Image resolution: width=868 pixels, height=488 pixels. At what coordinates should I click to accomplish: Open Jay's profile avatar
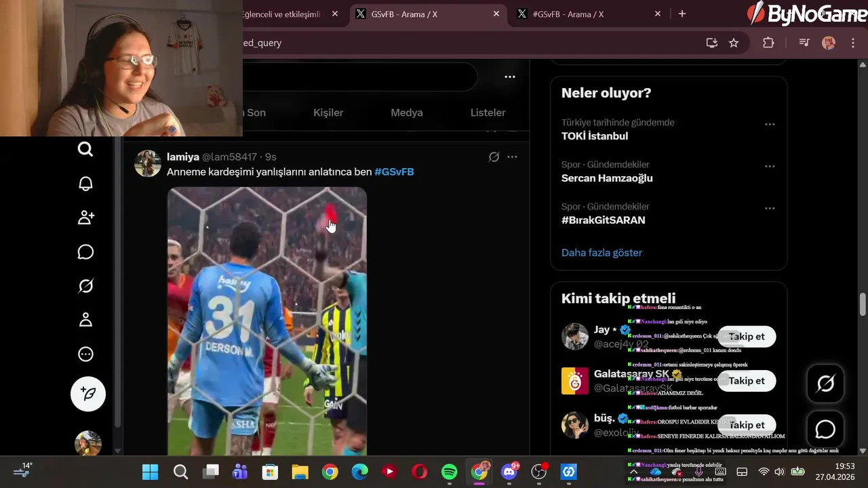click(575, 336)
